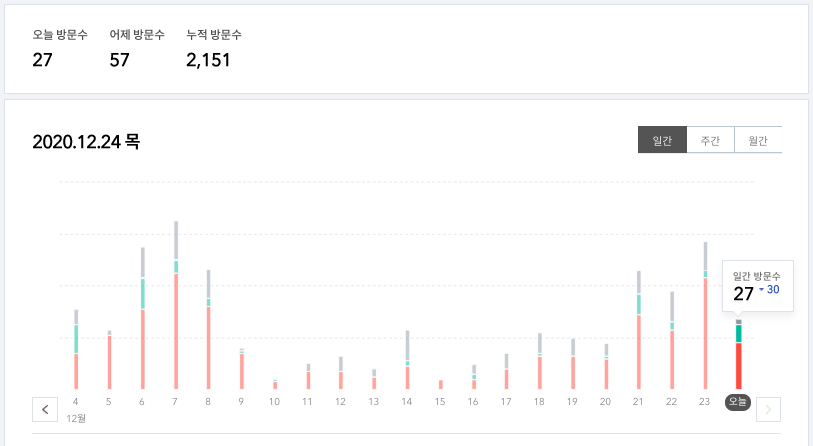
Task: Click the bar for day 14
Action: [x=408, y=360]
